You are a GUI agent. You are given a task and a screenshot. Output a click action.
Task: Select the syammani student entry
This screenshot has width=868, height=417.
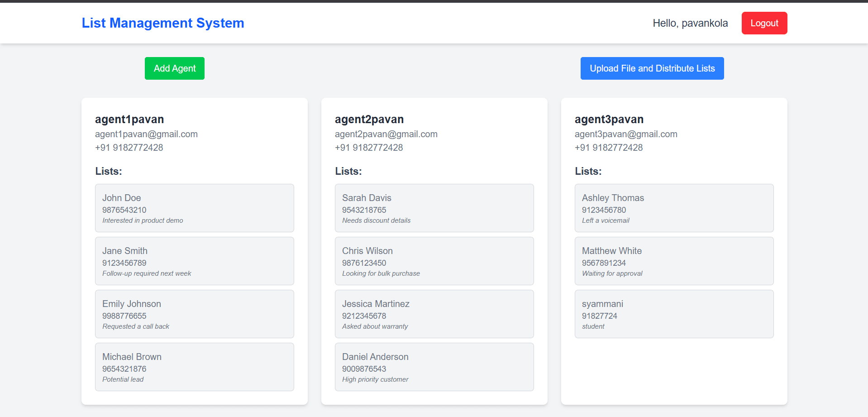(674, 314)
